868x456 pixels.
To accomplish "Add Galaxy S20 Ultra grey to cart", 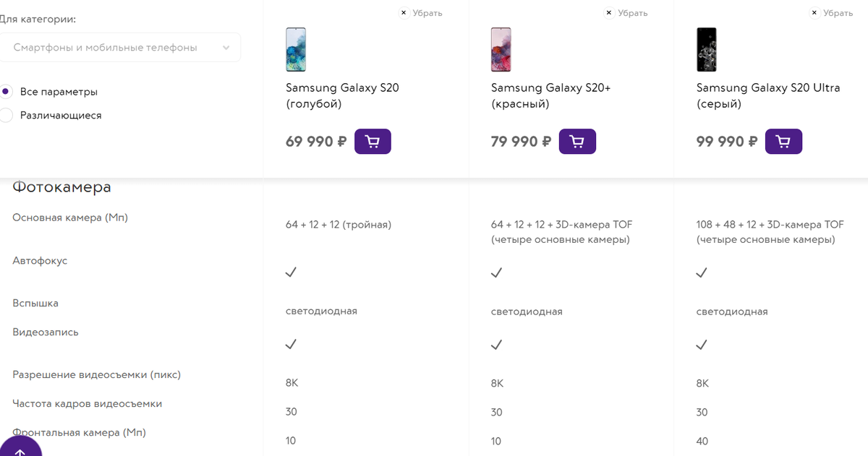I will point(783,142).
